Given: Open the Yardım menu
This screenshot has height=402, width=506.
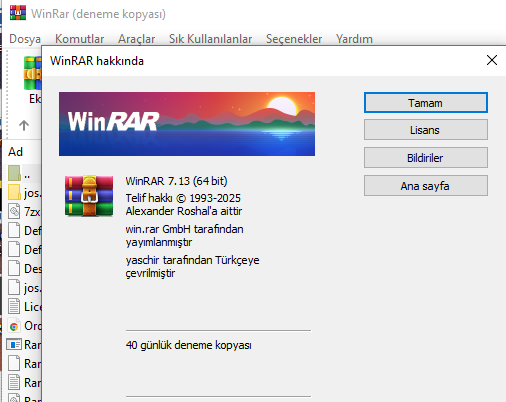Looking at the screenshot, I should (354, 39).
